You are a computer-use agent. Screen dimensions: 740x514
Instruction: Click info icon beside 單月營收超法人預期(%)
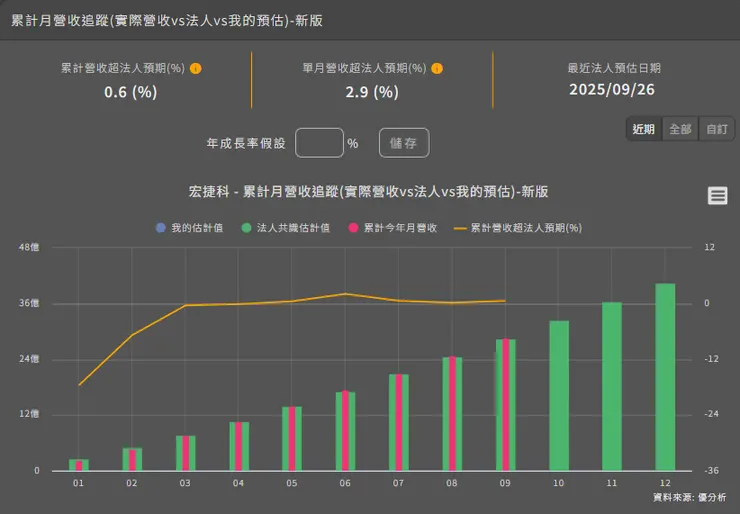[x=437, y=68]
